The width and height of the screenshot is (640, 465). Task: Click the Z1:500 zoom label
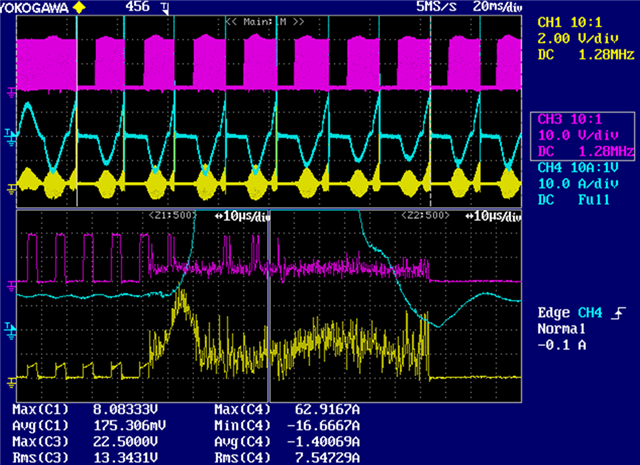[173, 215]
